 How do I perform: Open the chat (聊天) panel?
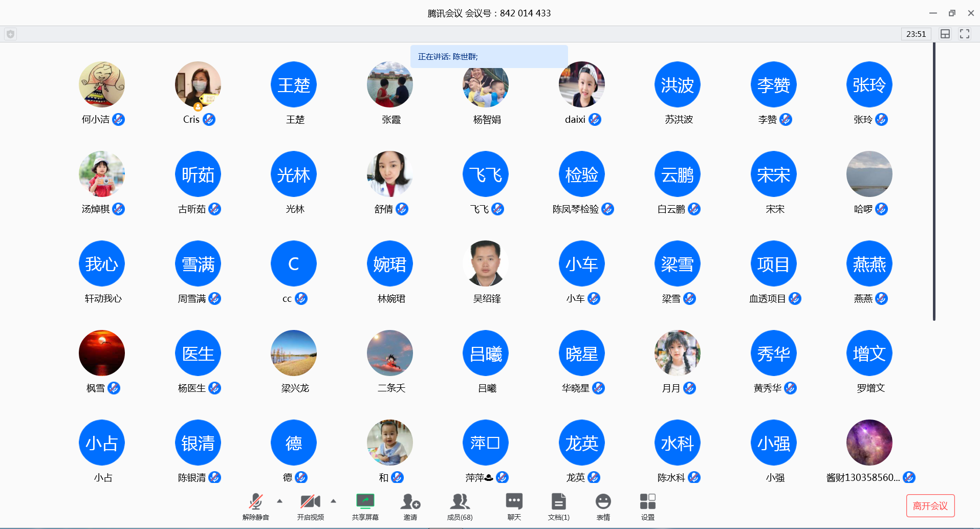tap(514, 506)
